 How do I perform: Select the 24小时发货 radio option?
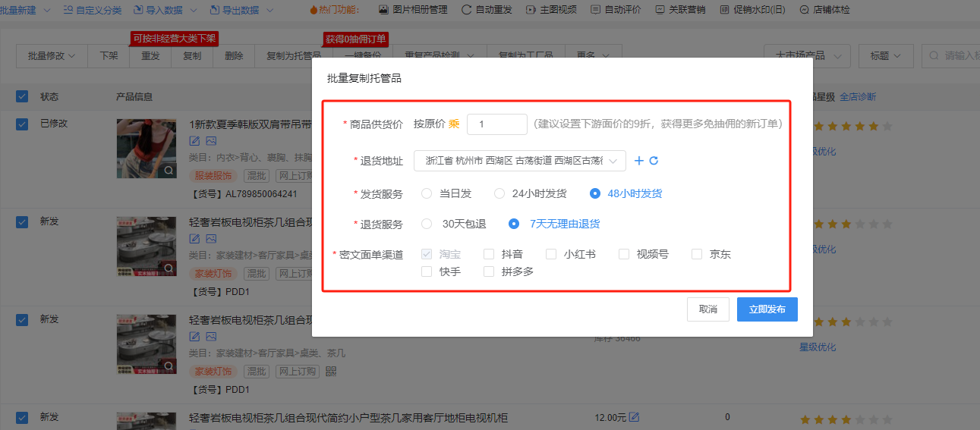coord(499,193)
